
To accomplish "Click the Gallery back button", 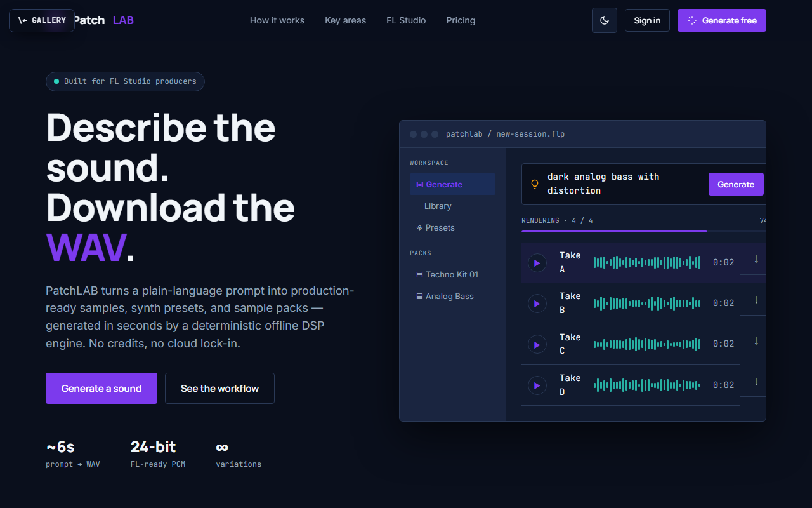I will point(42,20).
